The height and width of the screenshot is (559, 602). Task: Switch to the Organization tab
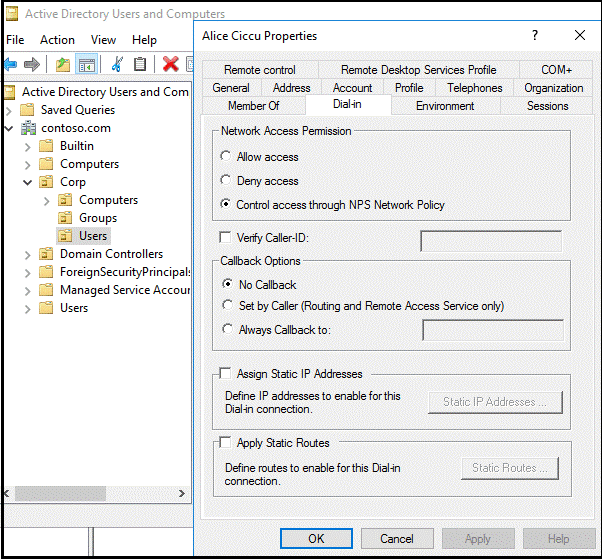[x=554, y=88]
